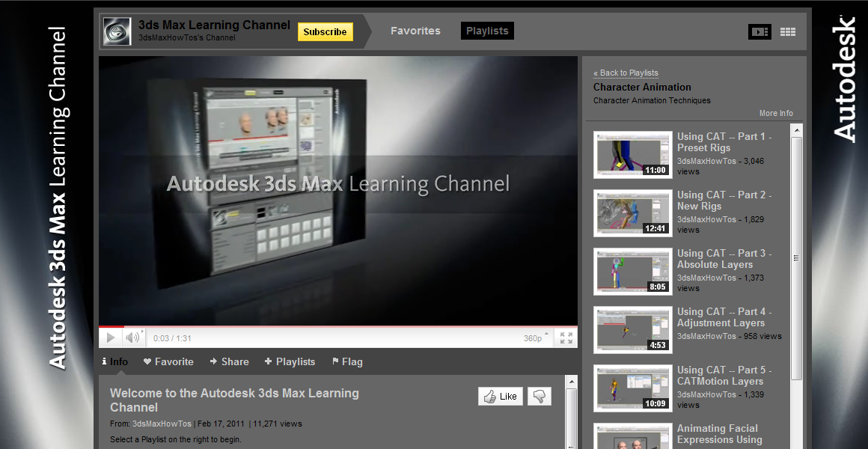Click playlist scrollbar up arrow

(797, 131)
